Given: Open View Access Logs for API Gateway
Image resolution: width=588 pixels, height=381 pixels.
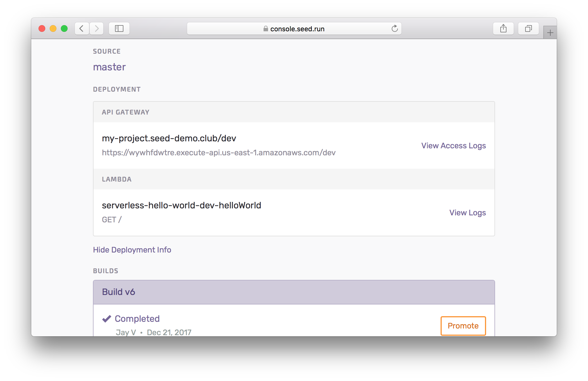Looking at the screenshot, I should coord(453,146).
